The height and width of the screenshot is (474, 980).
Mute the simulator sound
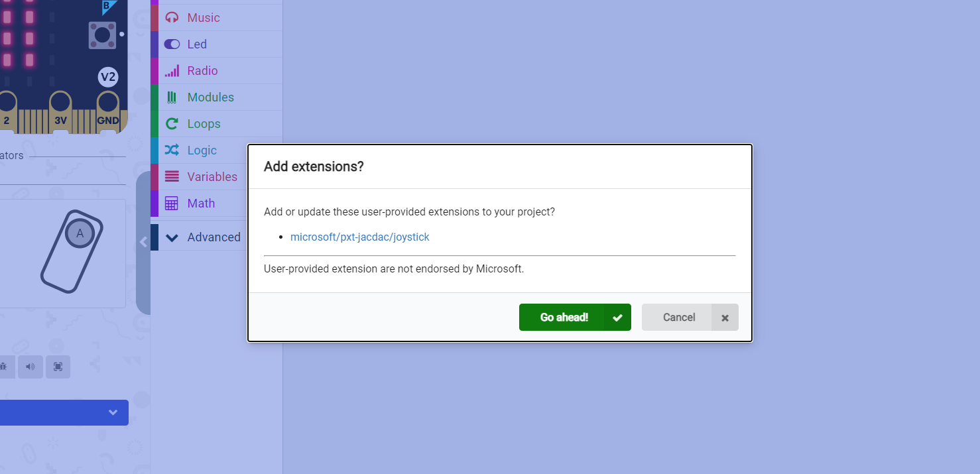click(x=31, y=367)
